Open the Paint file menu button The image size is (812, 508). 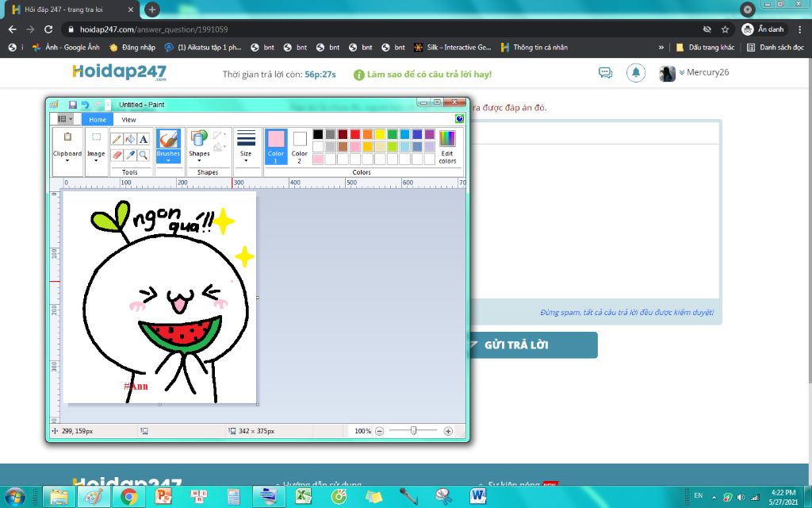(x=65, y=119)
